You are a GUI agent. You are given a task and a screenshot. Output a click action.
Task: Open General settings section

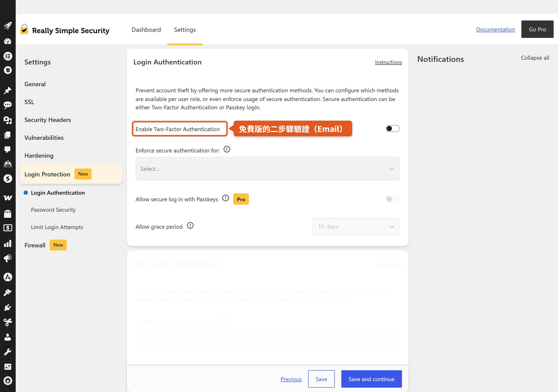point(35,84)
